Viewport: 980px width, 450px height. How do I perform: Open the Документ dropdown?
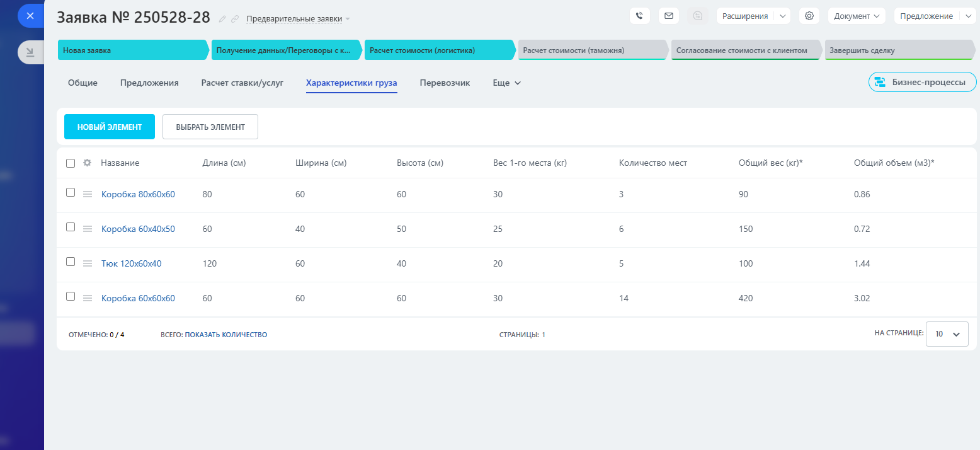tap(856, 16)
